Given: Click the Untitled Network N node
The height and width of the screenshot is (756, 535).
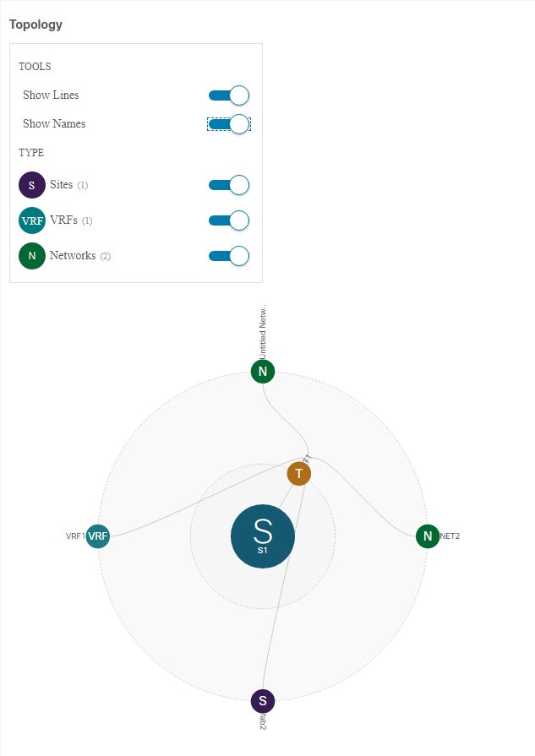Looking at the screenshot, I should [263, 372].
